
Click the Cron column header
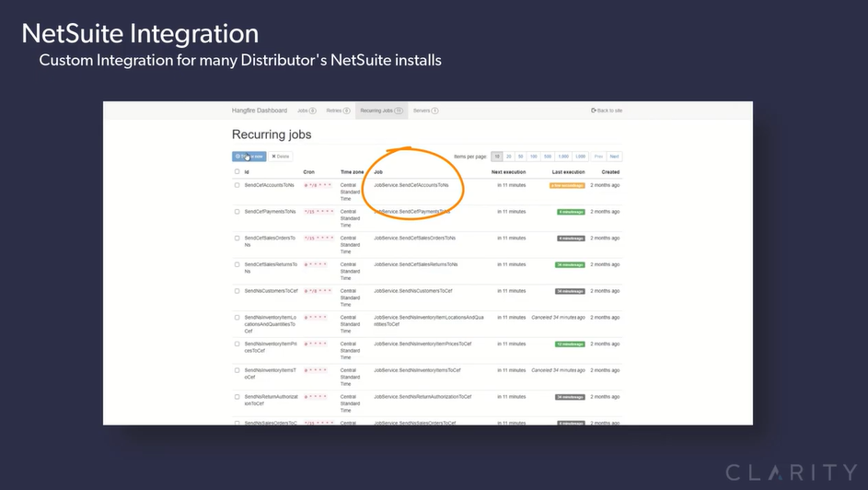(309, 172)
